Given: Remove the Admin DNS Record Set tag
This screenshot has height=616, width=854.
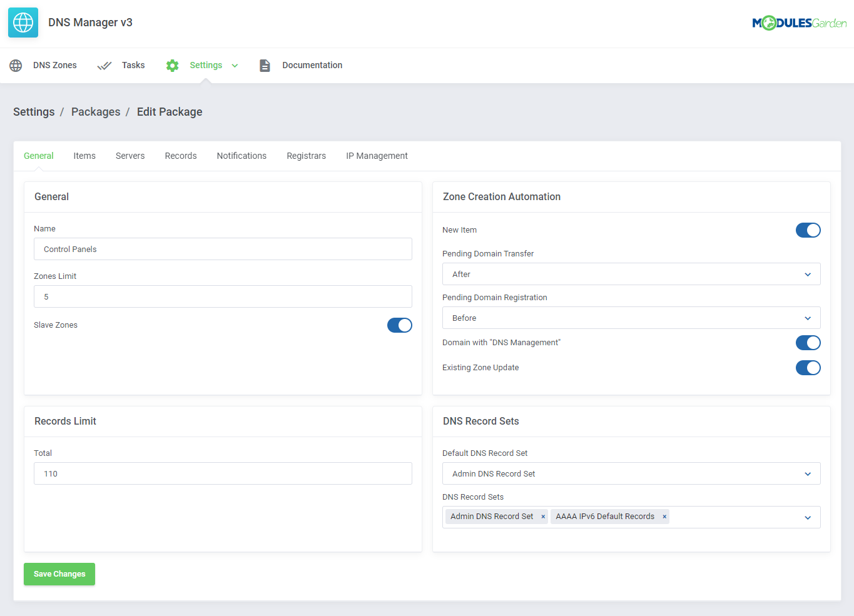Looking at the screenshot, I should 543,517.
